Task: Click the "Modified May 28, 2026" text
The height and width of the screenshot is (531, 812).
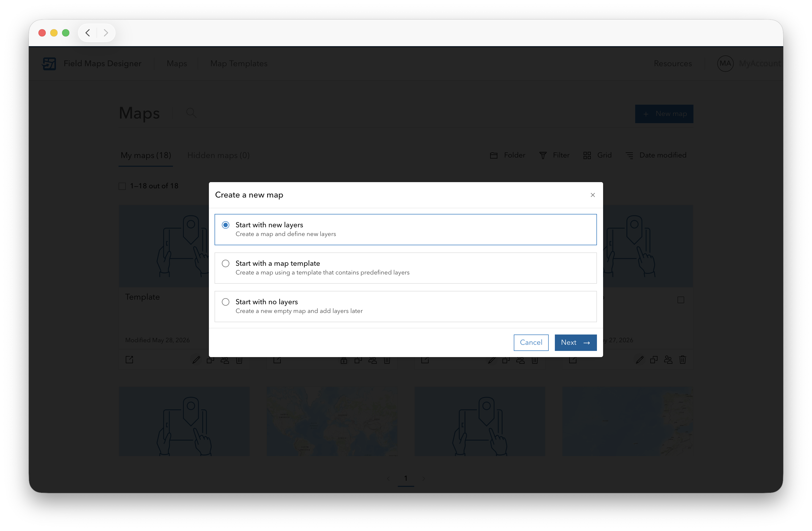Action: point(157,340)
